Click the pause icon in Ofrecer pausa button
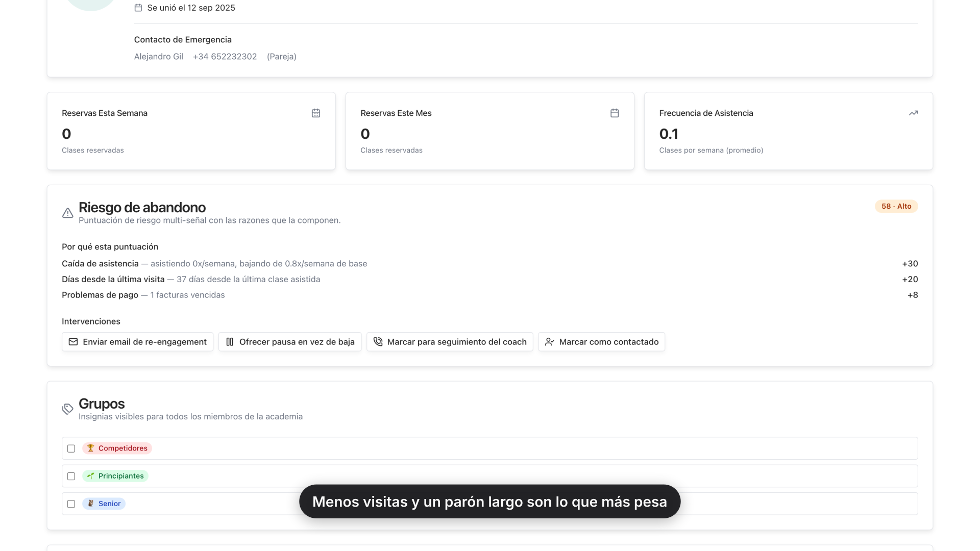The width and height of the screenshot is (980, 551). 230,342
